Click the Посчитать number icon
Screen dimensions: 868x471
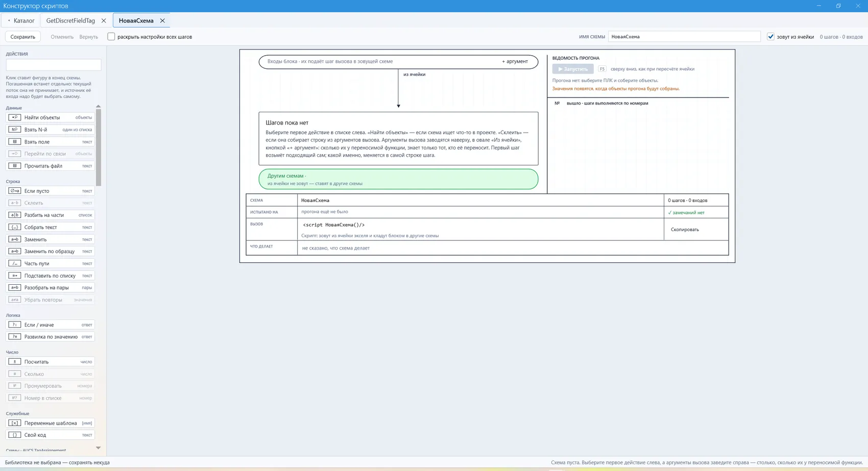pos(14,362)
